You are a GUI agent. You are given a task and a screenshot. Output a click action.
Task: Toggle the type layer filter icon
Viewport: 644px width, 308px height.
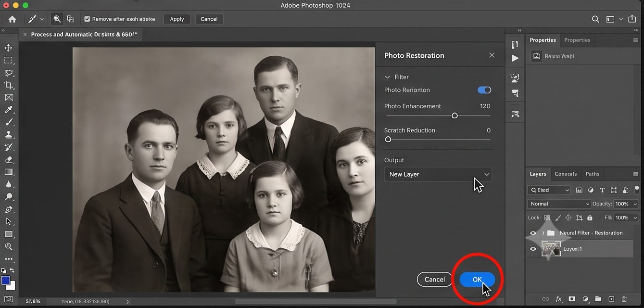tap(602, 190)
